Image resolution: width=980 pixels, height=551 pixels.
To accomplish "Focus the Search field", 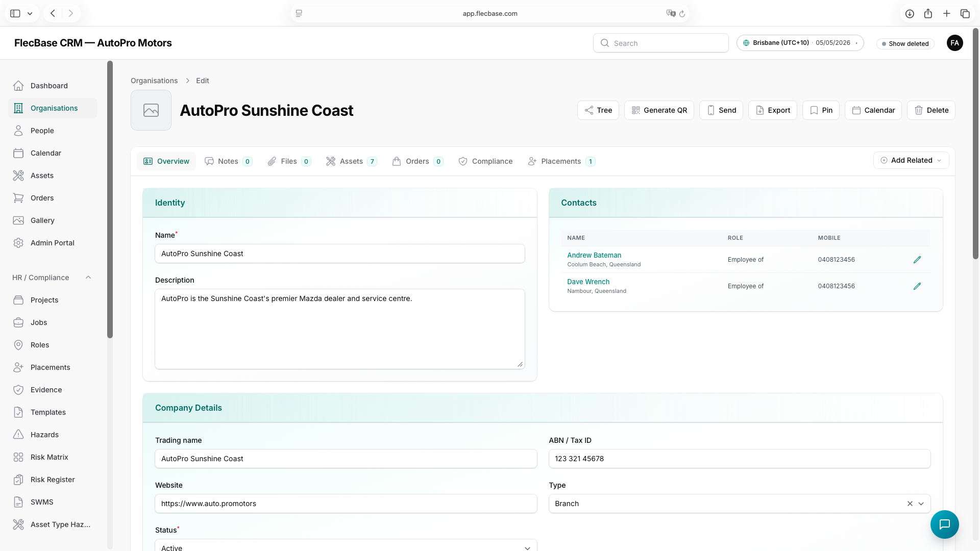I will [661, 43].
